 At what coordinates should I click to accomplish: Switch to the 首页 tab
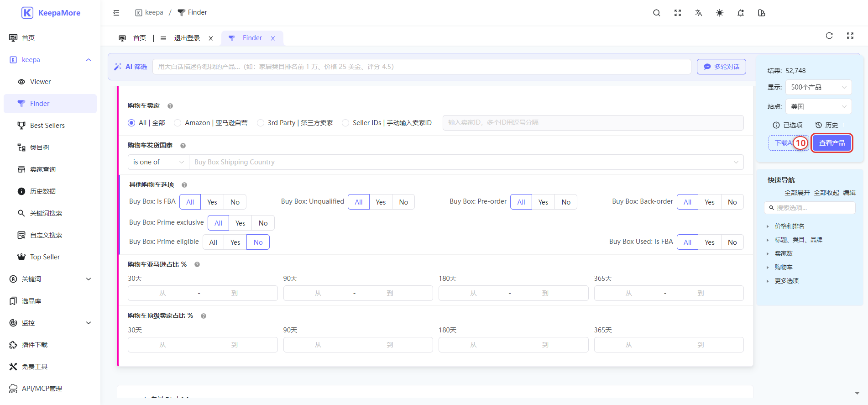tap(132, 38)
